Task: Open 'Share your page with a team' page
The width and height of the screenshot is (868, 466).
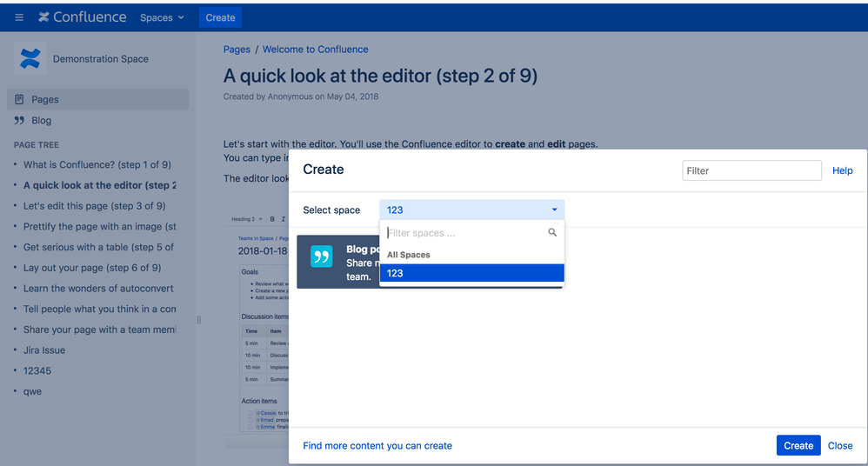Action: 100,330
